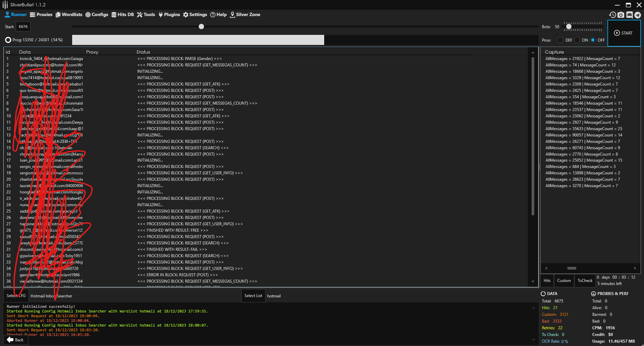Click the Select List button
This screenshot has height=346, width=644.
tap(253, 296)
